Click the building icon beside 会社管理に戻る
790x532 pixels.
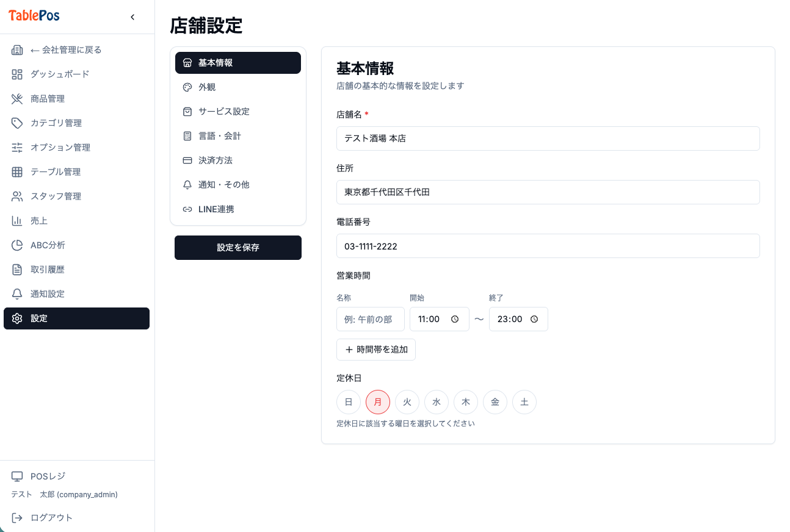click(17, 50)
